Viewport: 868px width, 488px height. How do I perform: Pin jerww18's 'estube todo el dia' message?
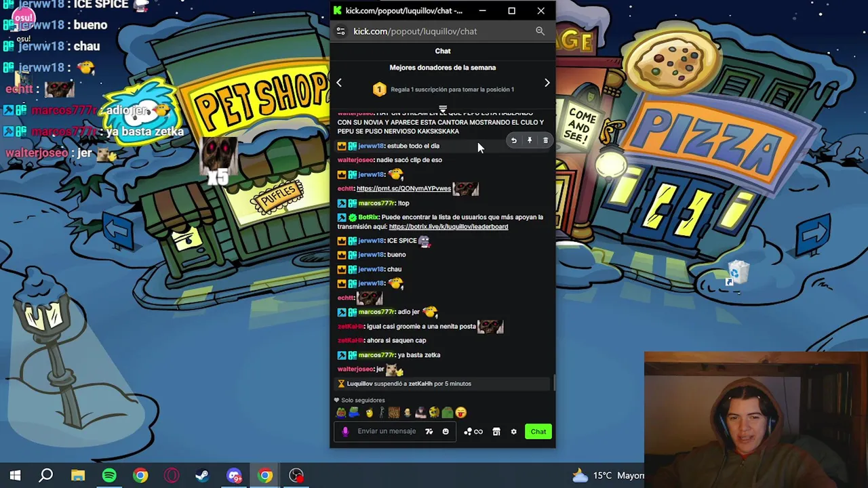[x=530, y=140]
